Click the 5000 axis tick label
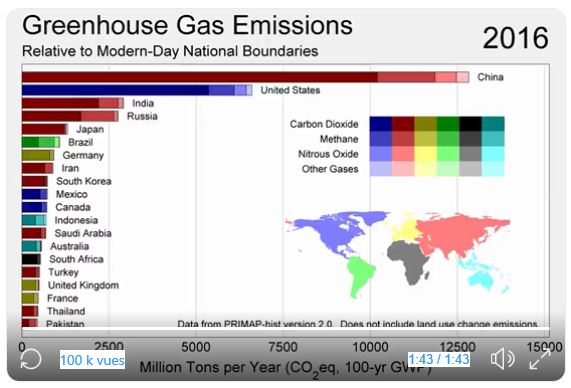The height and width of the screenshot is (388, 571). pyautogui.click(x=196, y=347)
